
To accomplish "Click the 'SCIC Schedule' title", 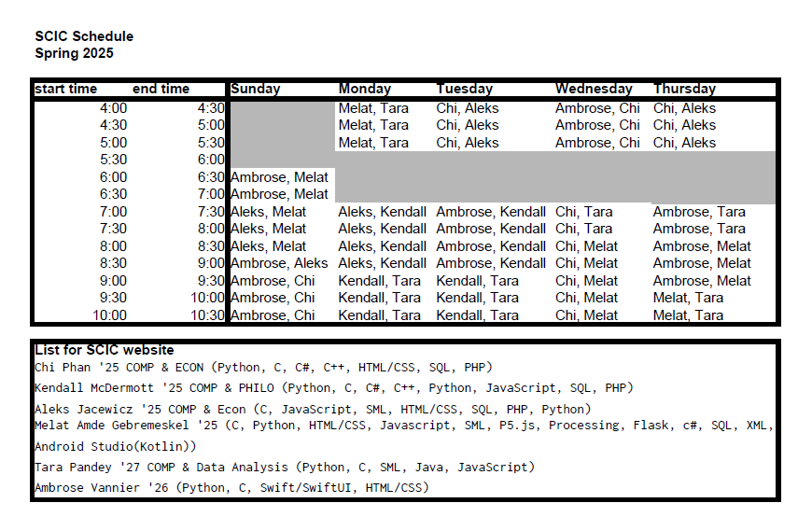I will [84, 36].
